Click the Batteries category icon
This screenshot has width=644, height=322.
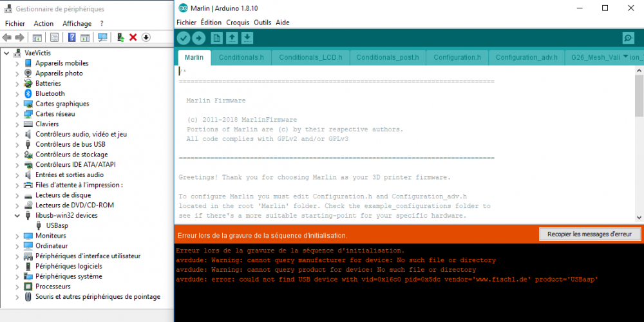pos(28,83)
